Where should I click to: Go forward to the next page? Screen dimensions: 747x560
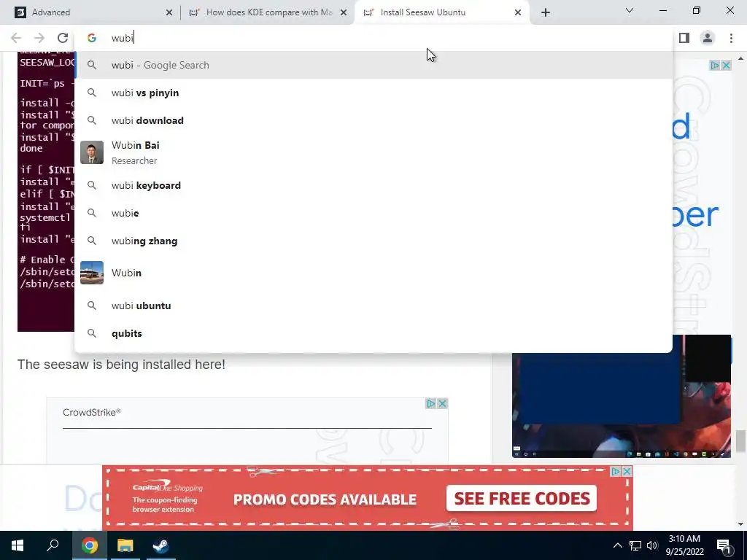click(x=39, y=38)
